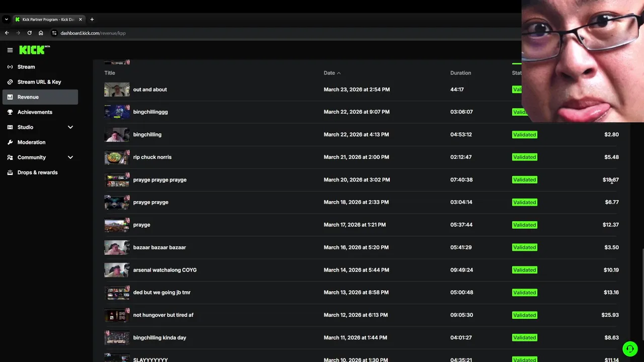Open a new browser tab
644x362 pixels.
[x=92, y=20]
